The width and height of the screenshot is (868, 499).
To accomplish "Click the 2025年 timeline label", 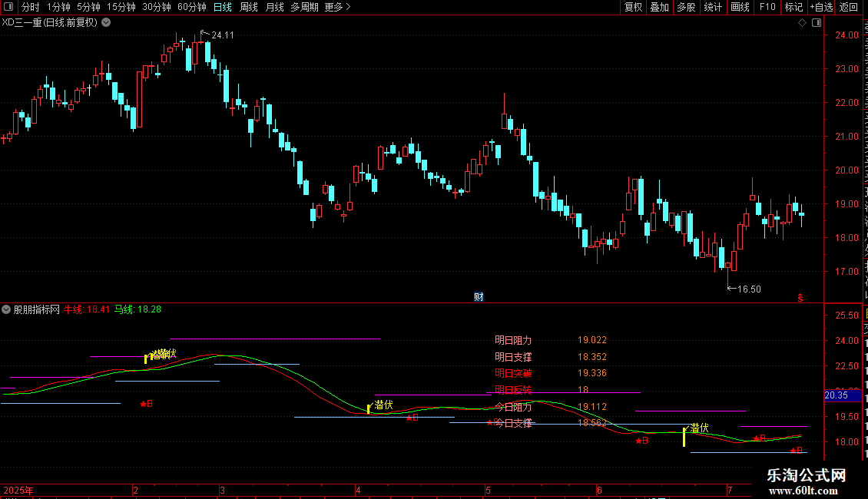I will pos(18,490).
